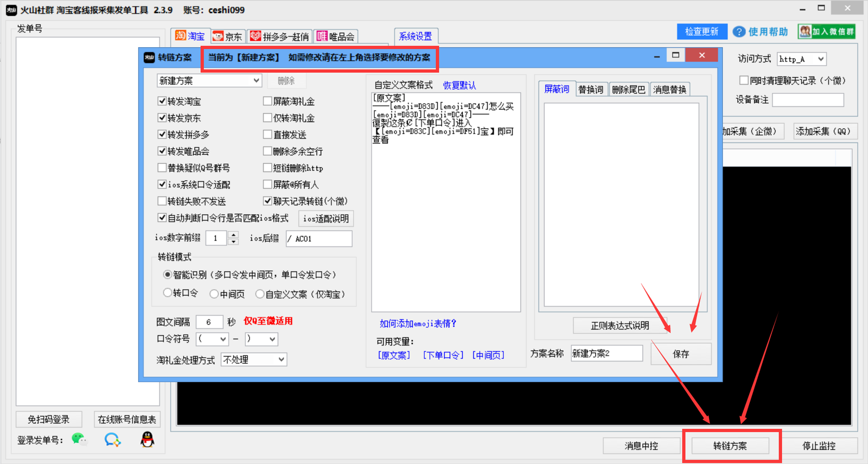Click the Vipshop tab icon

pyautogui.click(x=322, y=36)
